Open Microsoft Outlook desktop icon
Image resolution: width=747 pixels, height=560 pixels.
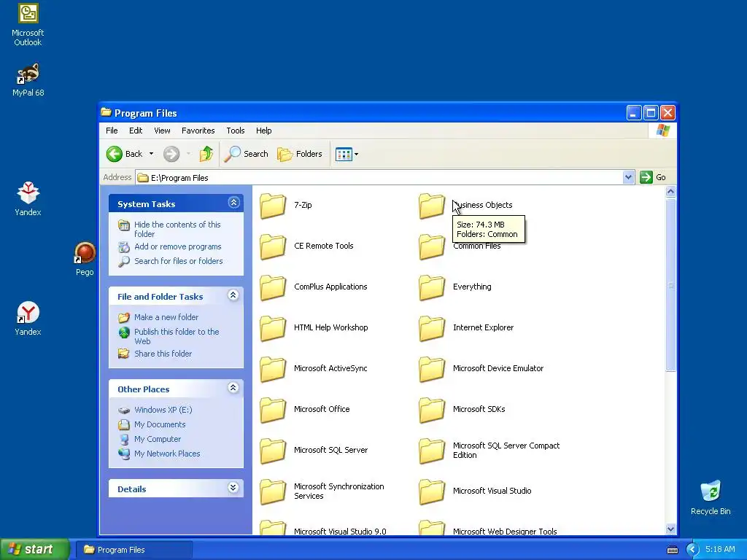[x=28, y=25]
